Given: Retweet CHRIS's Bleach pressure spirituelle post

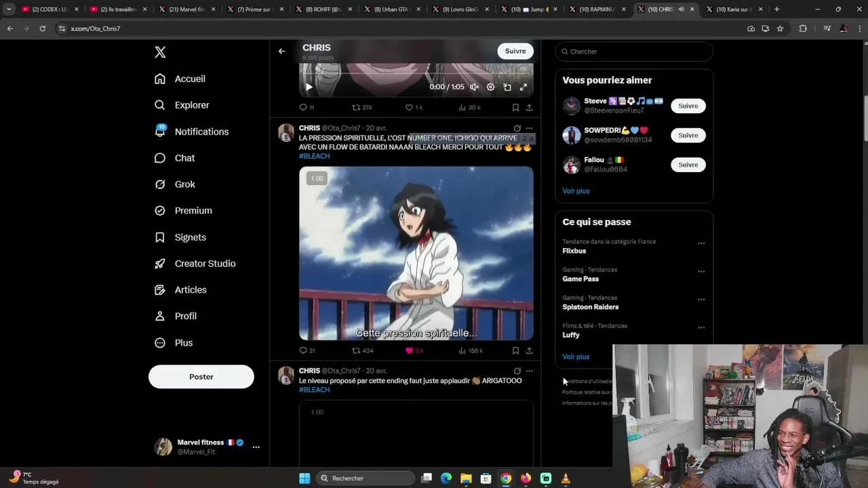Looking at the screenshot, I should (x=355, y=350).
